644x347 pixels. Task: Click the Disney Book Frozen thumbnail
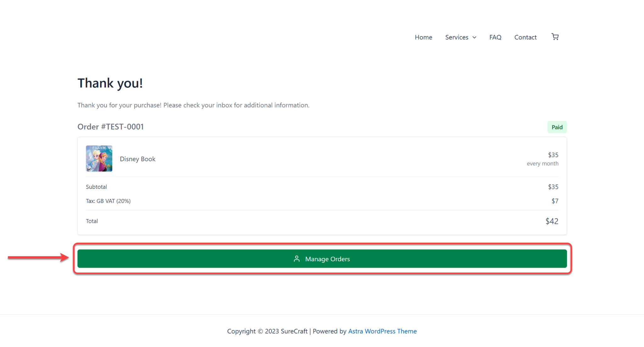coord(99,158)
